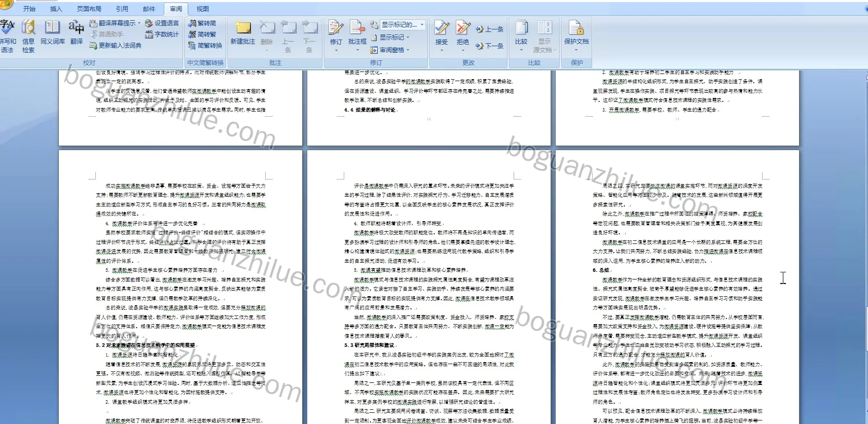Show 字数统计 word count
868x424 pixels.
(162, 34)
